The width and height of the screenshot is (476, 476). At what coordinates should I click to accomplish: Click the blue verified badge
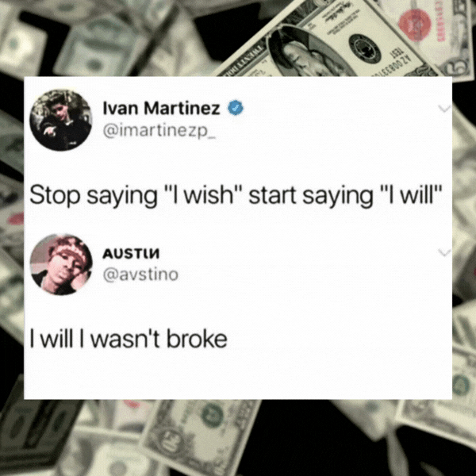236,108
